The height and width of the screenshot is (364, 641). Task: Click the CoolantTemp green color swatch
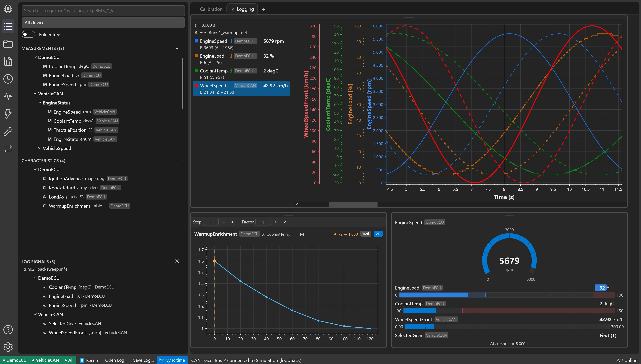point(196,70)
